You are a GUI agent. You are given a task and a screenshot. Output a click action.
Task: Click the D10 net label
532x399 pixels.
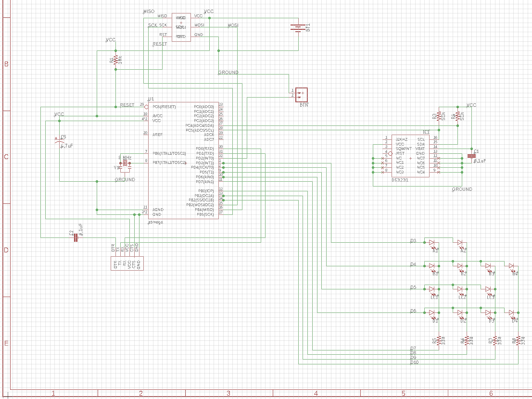click(x=414, y=362)
